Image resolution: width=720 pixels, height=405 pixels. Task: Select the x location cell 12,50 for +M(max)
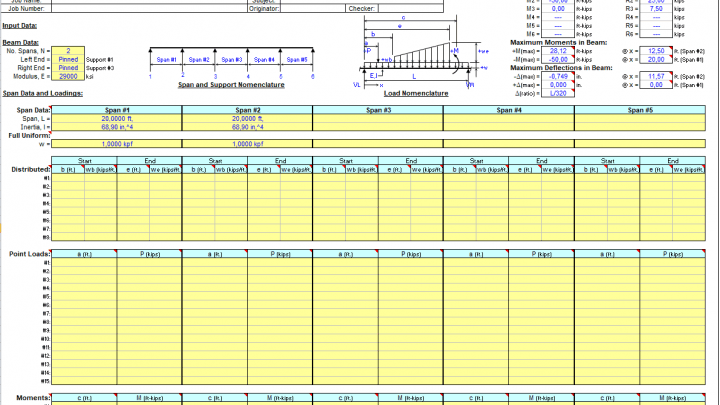[656, 51]
